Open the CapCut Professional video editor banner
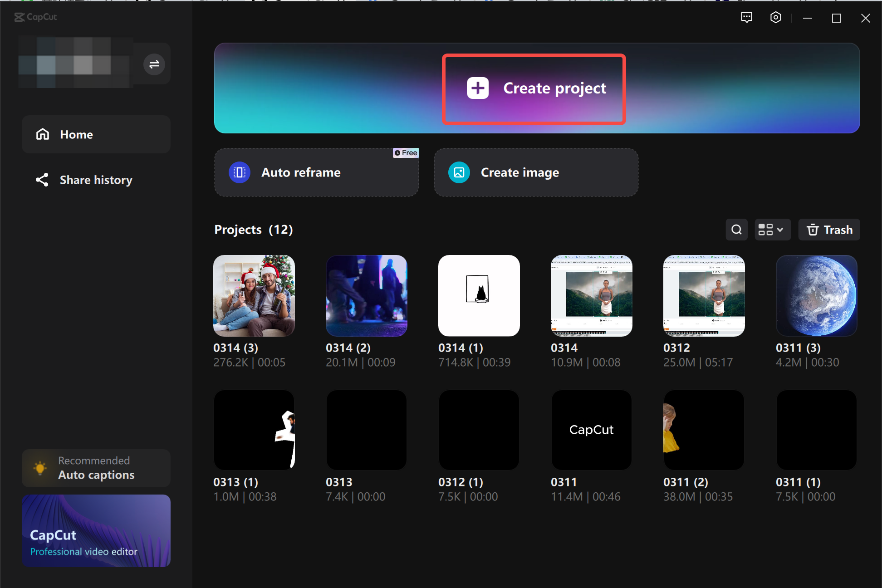Screen dimensions: 882x588 (x=96, y=530)
